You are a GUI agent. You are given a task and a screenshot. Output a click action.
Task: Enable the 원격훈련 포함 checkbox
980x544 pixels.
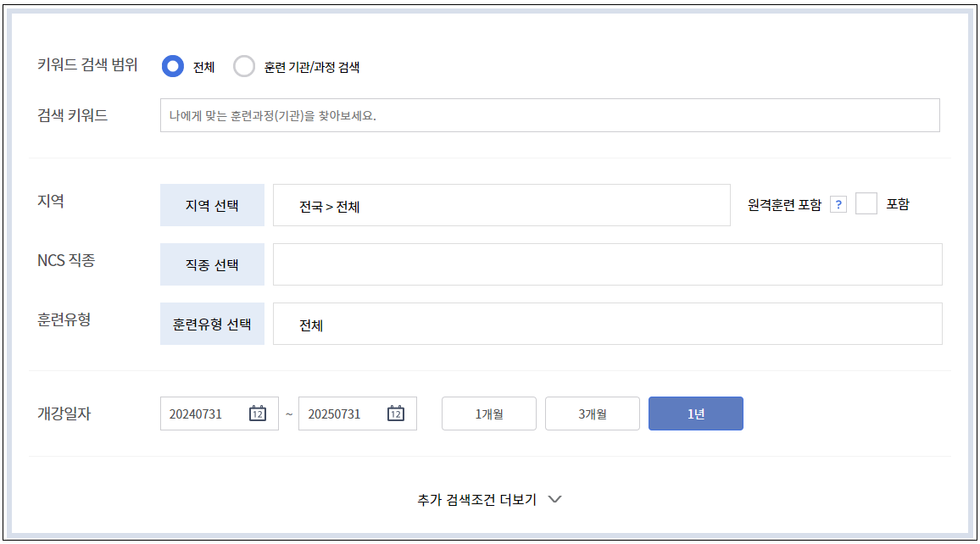click(x=868, y=205)
